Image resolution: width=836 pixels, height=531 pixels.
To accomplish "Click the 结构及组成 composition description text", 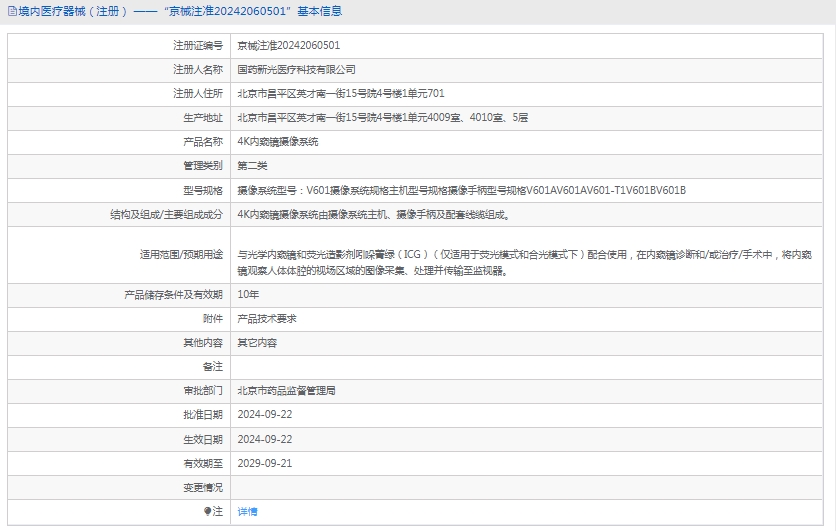I will click(x=374, y=214).
